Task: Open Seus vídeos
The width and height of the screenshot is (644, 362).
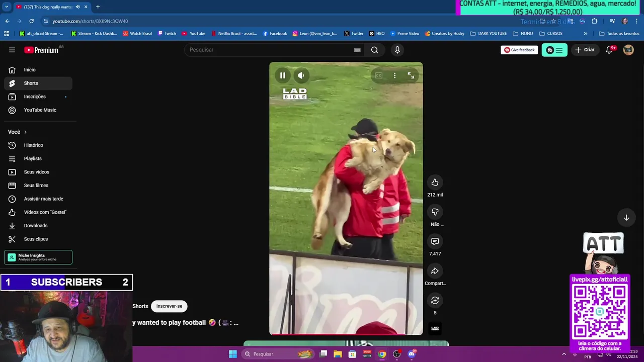Action: point(38,172)
